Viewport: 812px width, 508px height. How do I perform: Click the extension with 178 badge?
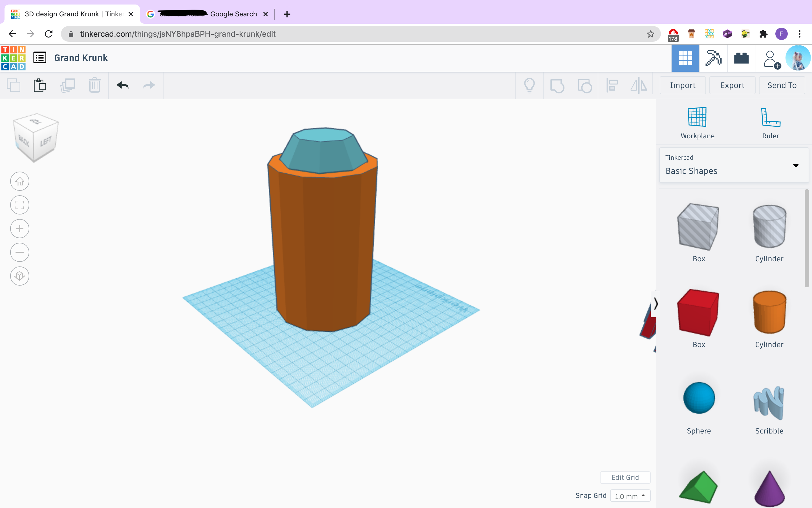pos(673,35)
